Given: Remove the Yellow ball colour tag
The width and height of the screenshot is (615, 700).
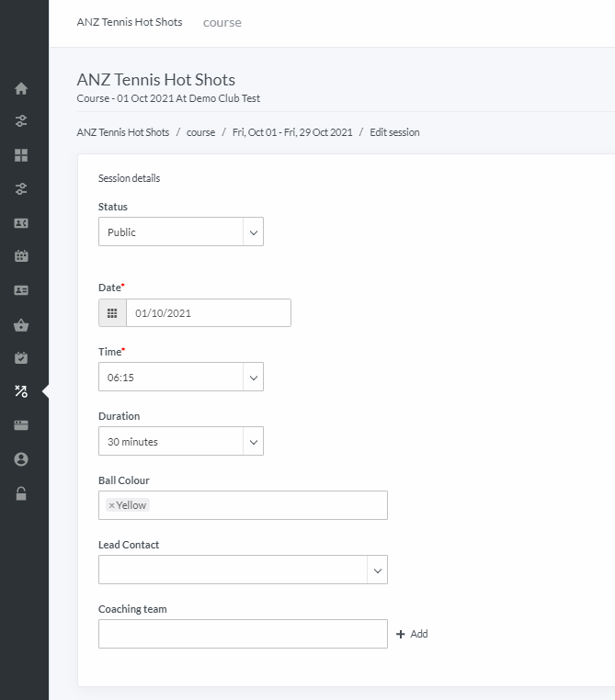Looking at the screenshot, I should point(111,505).
